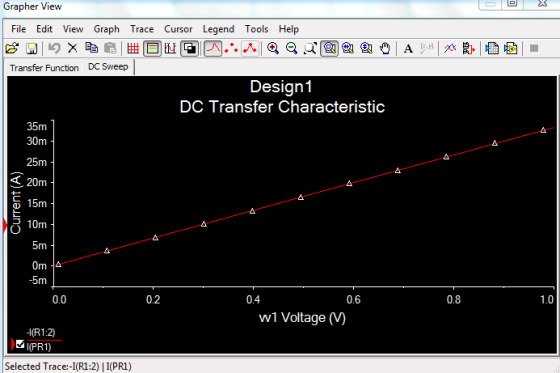Open the View menu
This screenshot has width=560, height=373.
coord(73,29)
